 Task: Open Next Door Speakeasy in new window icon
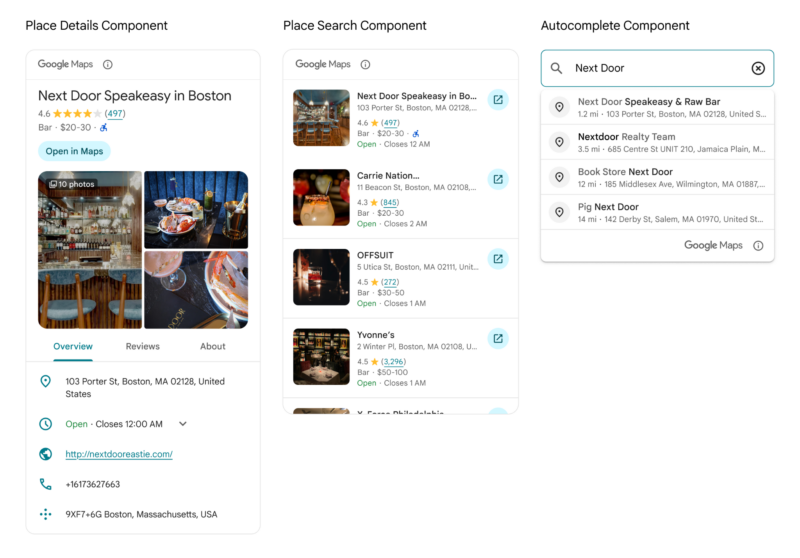(x=498, y=99)
